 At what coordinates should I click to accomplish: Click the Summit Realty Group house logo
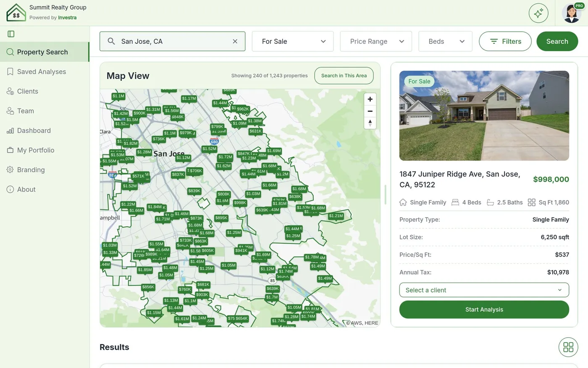[16, 12]
